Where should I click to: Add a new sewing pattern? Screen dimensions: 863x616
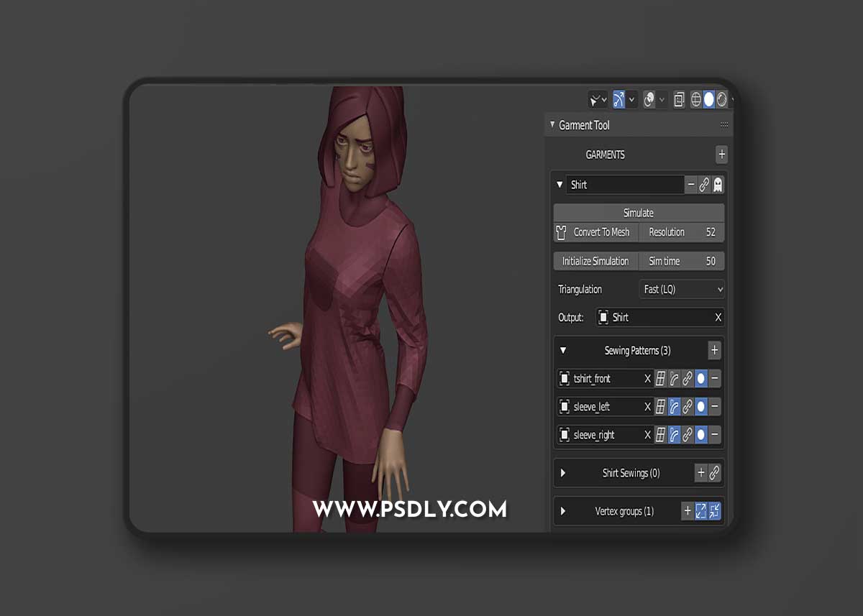click(x=714, y=351)
